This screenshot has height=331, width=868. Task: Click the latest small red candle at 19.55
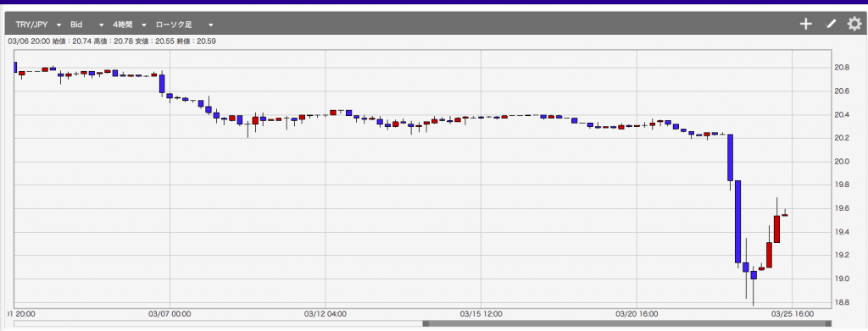coord(785,215)
